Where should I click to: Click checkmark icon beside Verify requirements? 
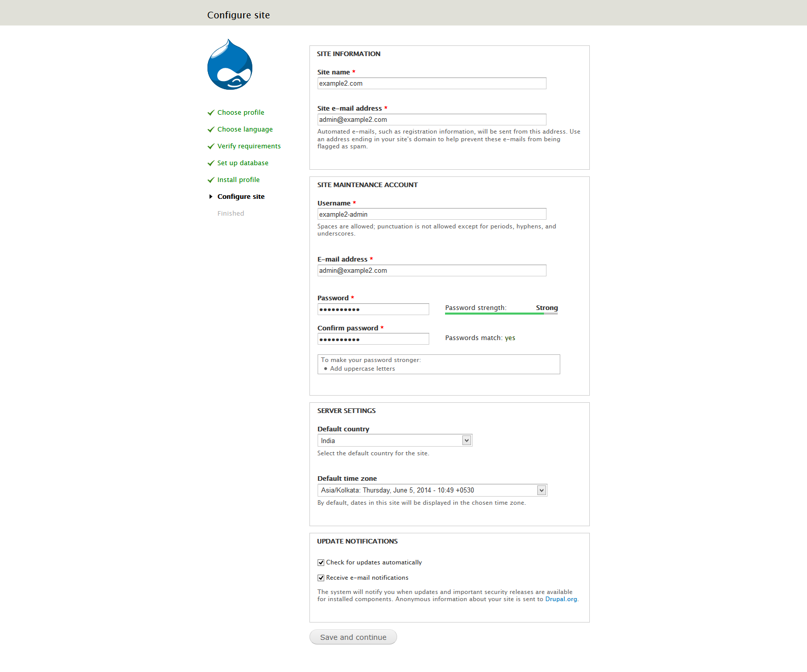click(x=211, y=146)
